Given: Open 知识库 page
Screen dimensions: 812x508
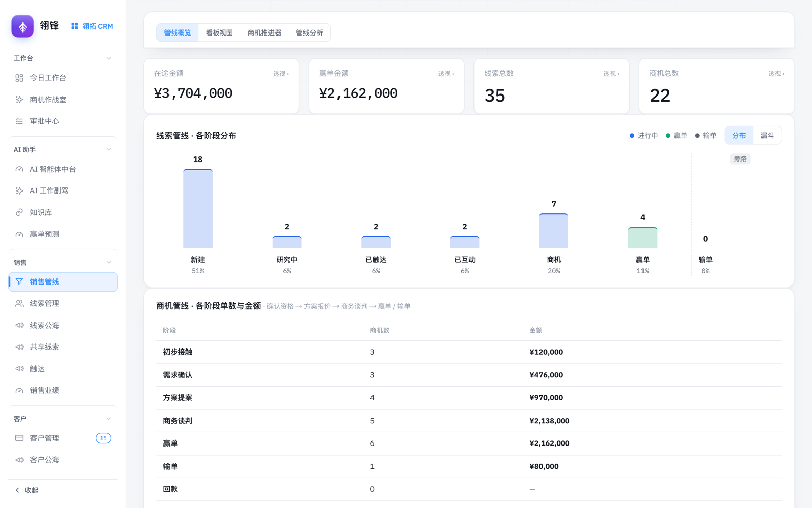Looking at the screenshot, I should [63, 212].
